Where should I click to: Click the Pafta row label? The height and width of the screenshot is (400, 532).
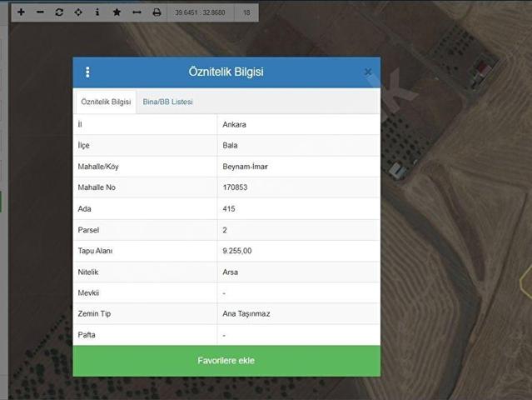[87, 335]
